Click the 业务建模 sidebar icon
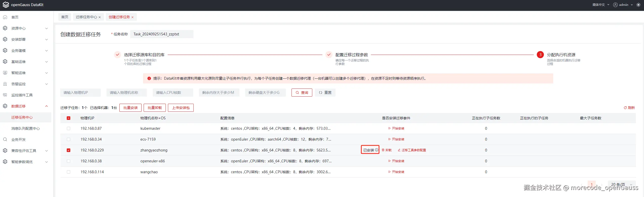Screen dimensions: 644x197 [5, 51]
